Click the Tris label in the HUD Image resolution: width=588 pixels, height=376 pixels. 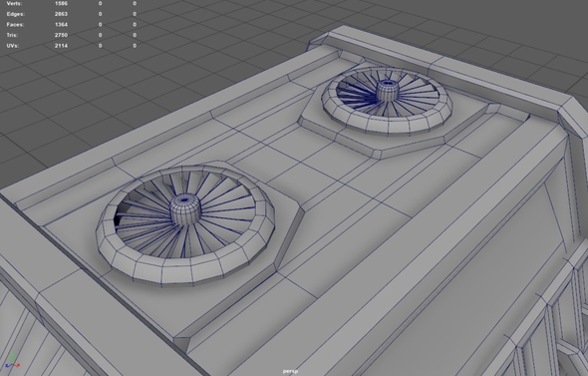(13, 35)
